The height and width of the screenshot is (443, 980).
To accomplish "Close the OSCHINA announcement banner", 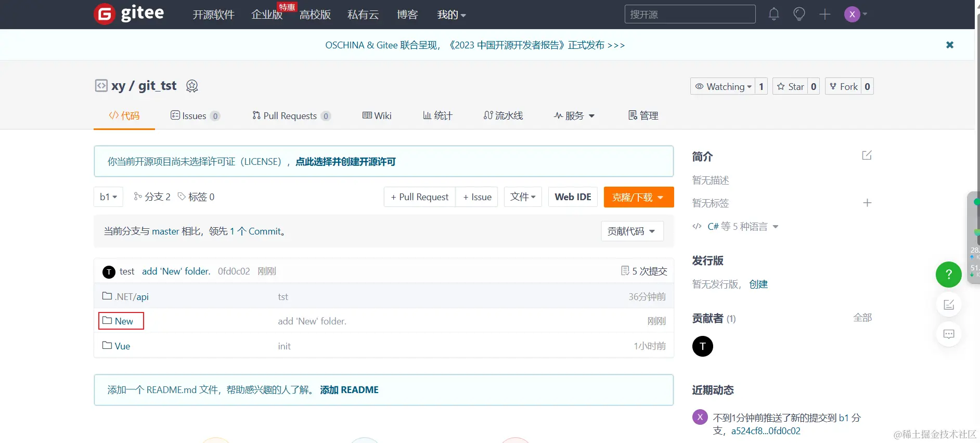I will (x=950, y=45).
